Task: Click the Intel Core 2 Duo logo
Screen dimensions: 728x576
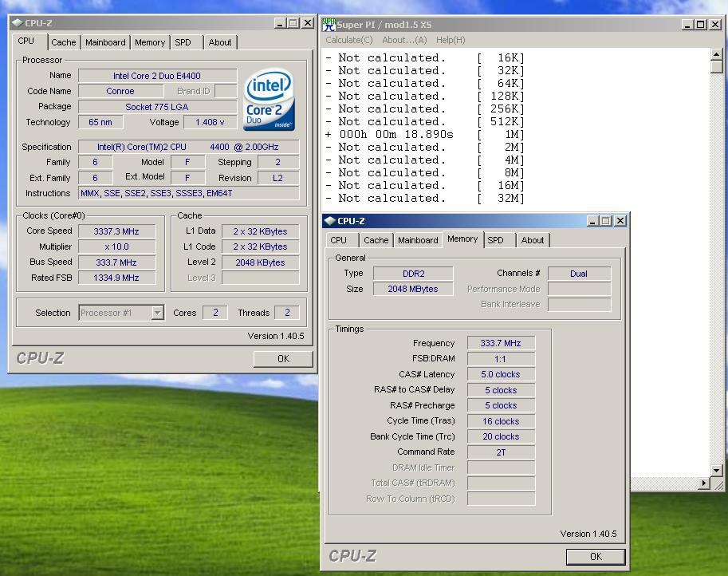Action: (x=269, y=100)
